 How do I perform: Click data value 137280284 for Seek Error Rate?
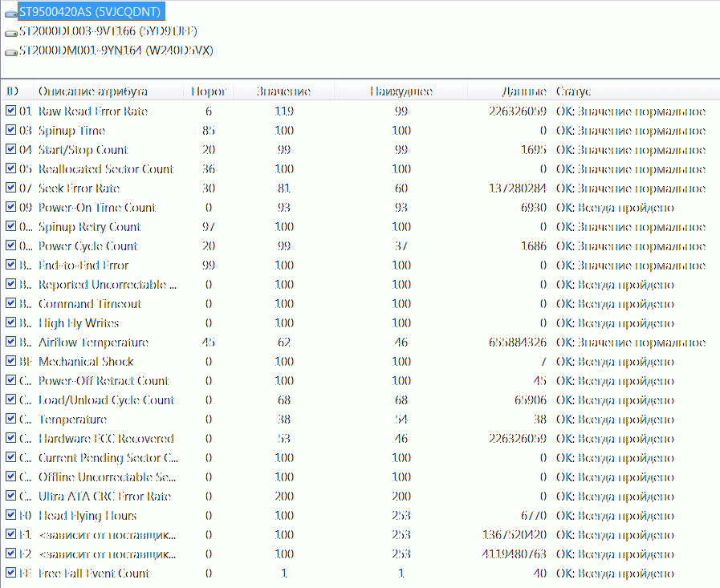pyautogui.click(x=518, y=189)
